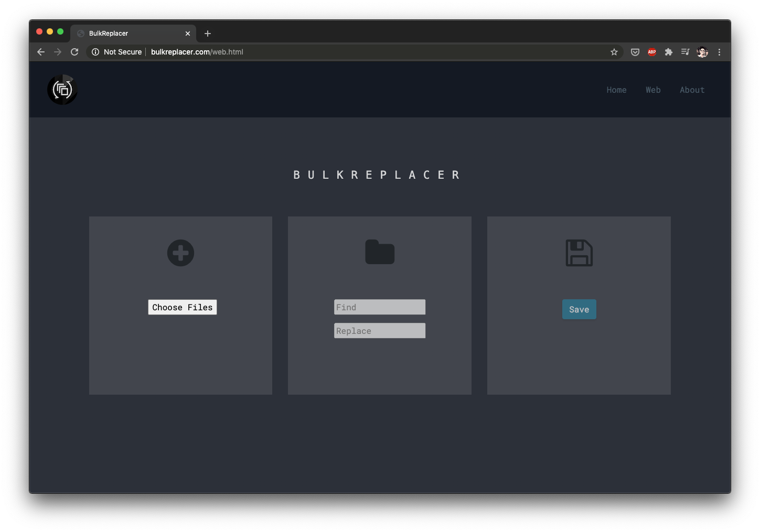Close the BulkReplacer tab

pyautogui.click(x=188, y=34)
